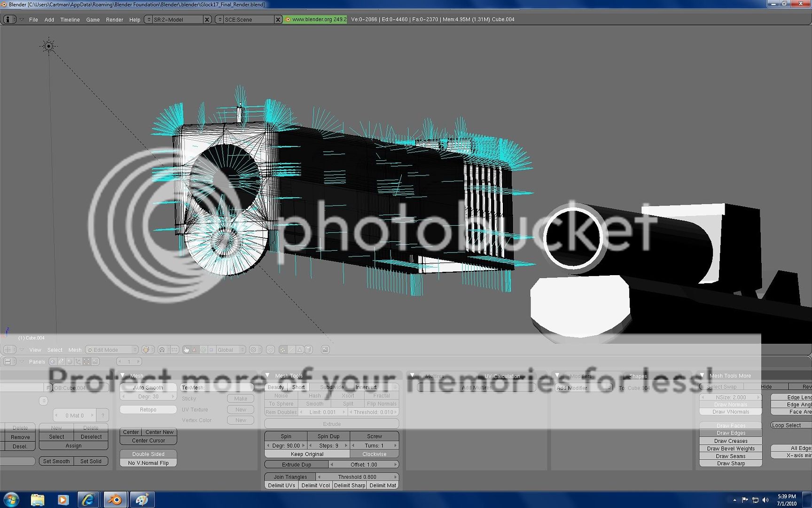Enable the translate manipulator triangle icon
Viewport: 812px width, 508px height.
[195, 349]
